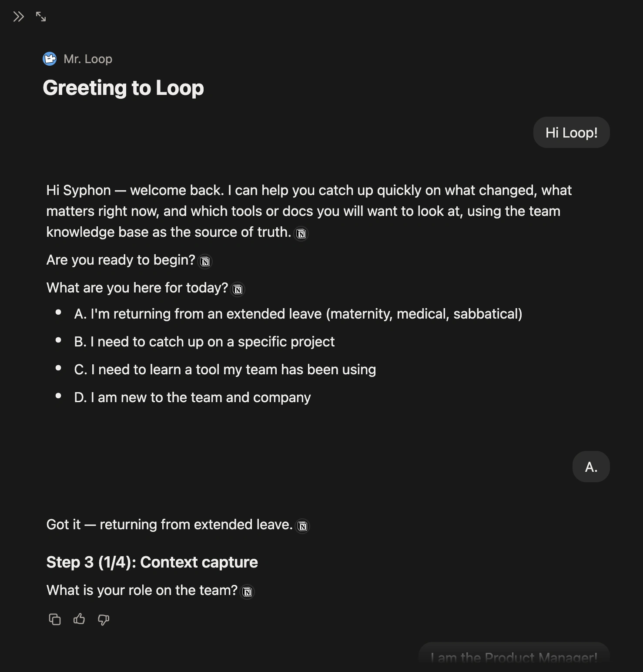643x672 pixels.
Task: Copy the response with copy icon
Action: point(55,619)
